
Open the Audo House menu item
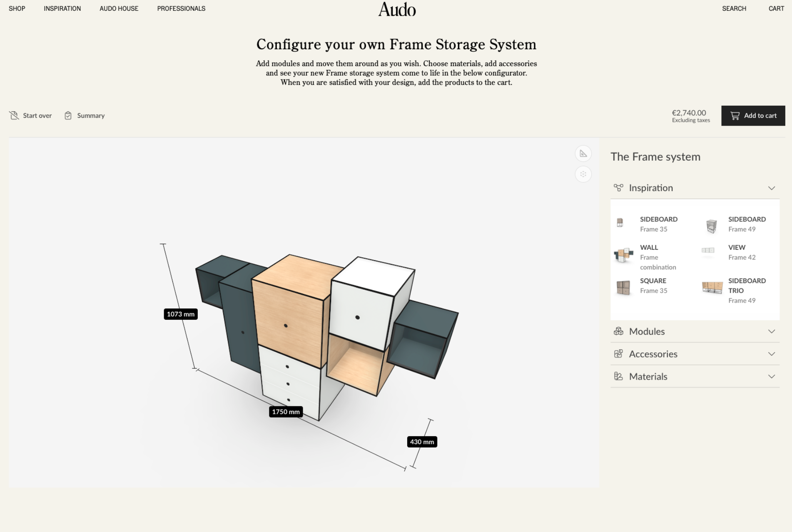(119, 8)
